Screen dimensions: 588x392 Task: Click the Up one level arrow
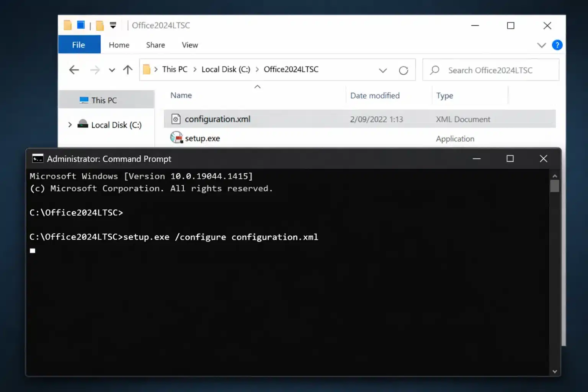127,70
